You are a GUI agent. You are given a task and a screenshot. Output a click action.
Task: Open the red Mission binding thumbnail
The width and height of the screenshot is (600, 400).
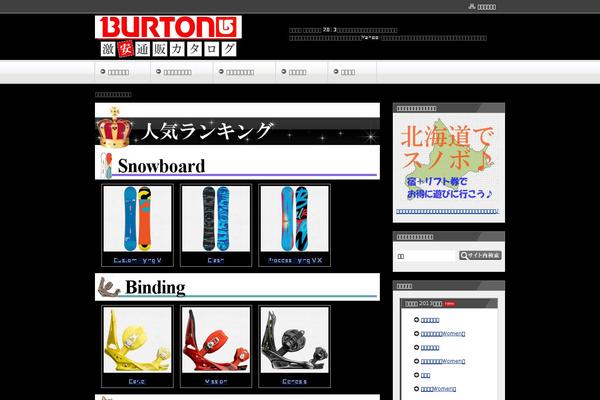[216, 340]
